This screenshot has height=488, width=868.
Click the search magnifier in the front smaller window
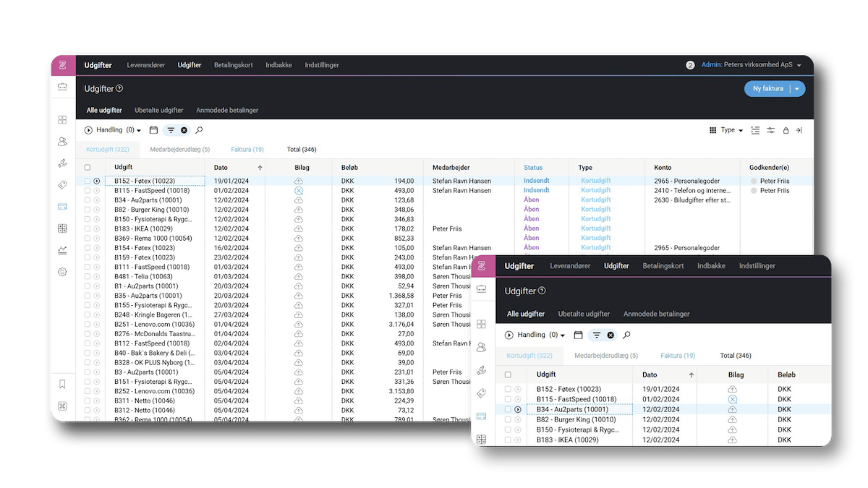[626, 335]
